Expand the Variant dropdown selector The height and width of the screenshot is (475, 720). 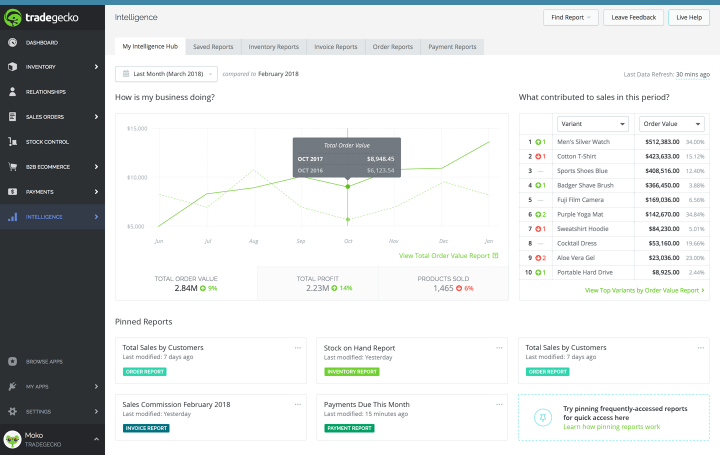coord(593,123)
